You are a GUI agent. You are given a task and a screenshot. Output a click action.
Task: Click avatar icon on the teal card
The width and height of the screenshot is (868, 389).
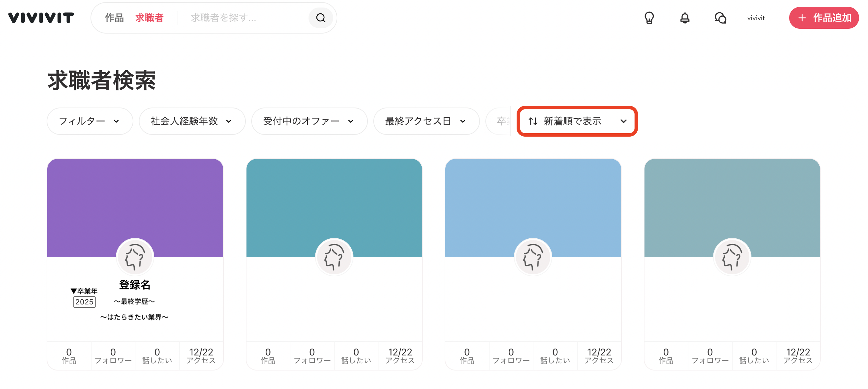pyautogui.click(x=334, y=257)
